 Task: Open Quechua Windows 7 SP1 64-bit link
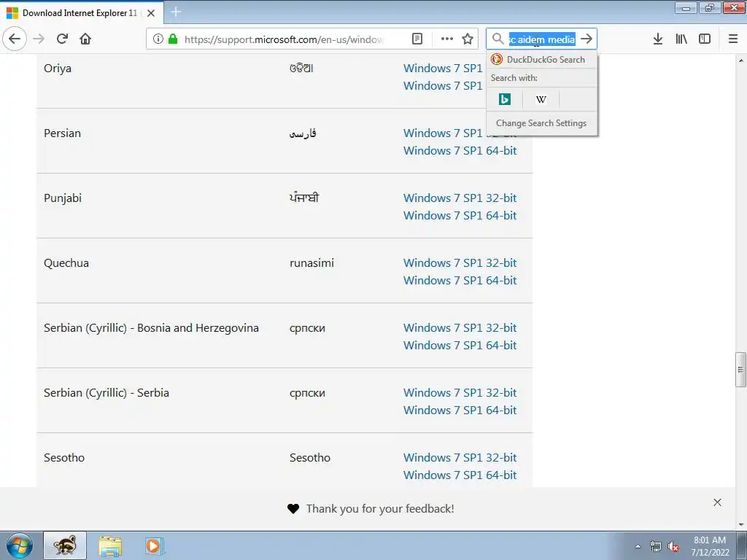460,281
